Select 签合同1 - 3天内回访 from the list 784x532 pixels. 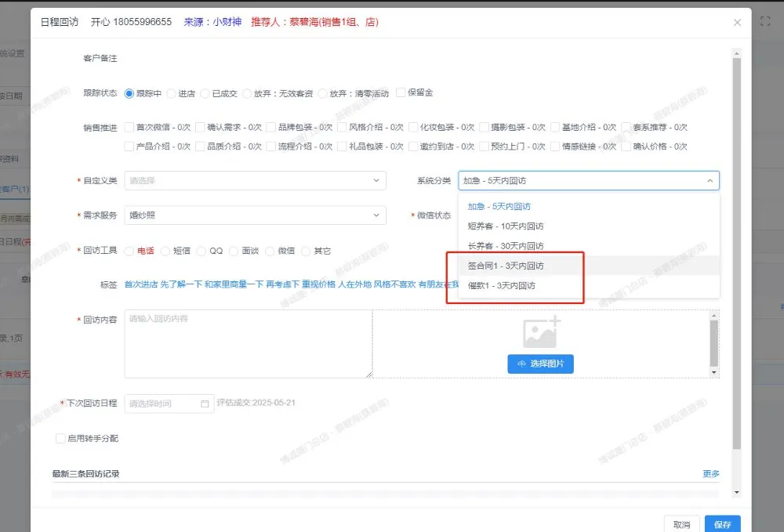[506, 266]
